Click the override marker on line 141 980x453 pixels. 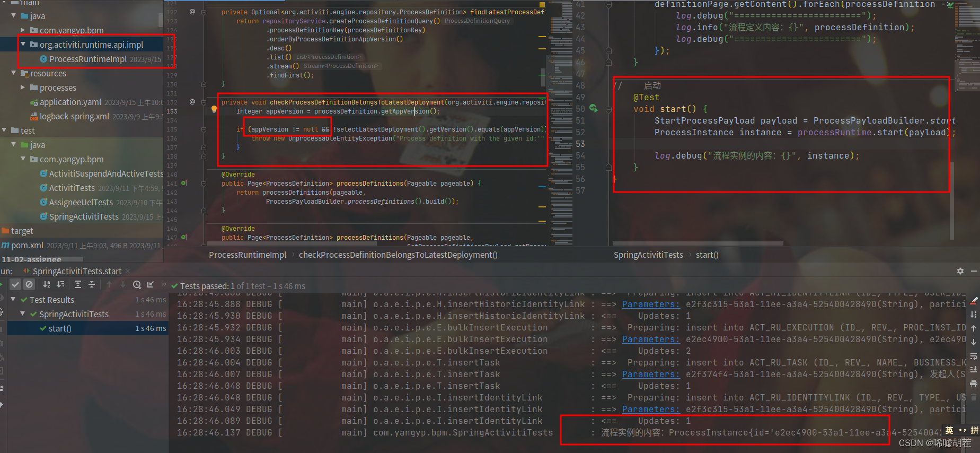pyautogui.click(x=184, y=183)
